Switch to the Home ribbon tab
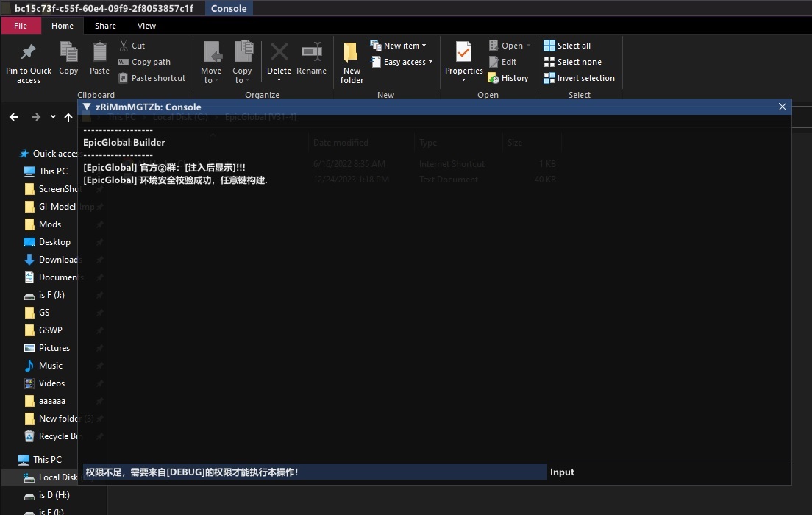812x515 pixels. (x=62, y=26)
